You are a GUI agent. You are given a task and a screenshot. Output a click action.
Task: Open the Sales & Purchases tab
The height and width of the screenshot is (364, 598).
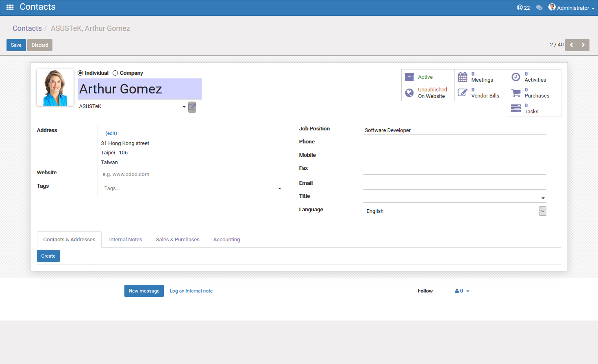pyautogui.click(x=178, y=240)
